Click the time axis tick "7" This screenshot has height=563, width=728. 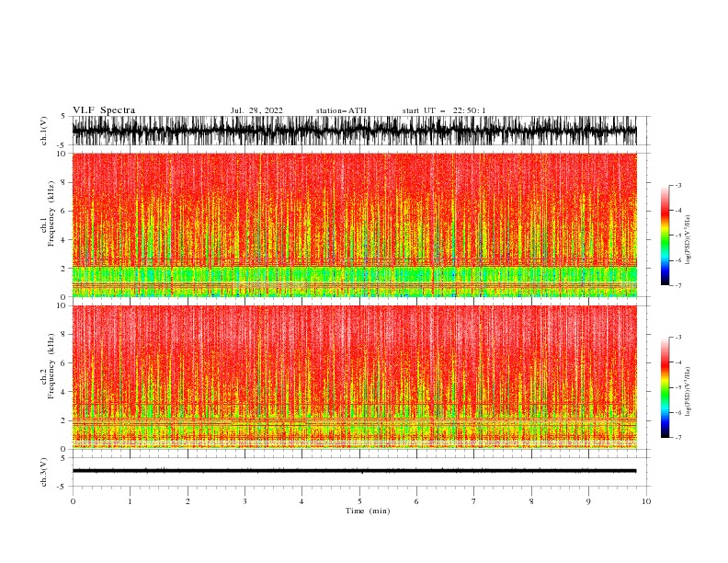(x=474, y=501)
